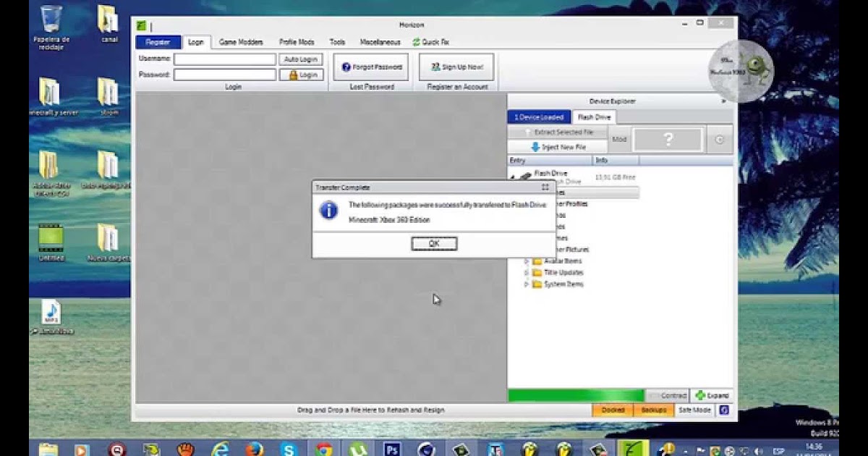Select the 1 Device Loaded tab
868x456 pixels.
539,117
